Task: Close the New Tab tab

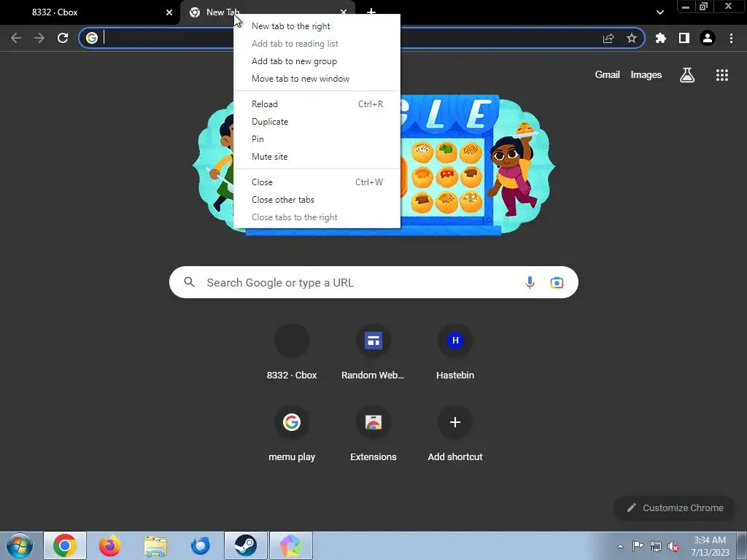Action: (344, 12)
